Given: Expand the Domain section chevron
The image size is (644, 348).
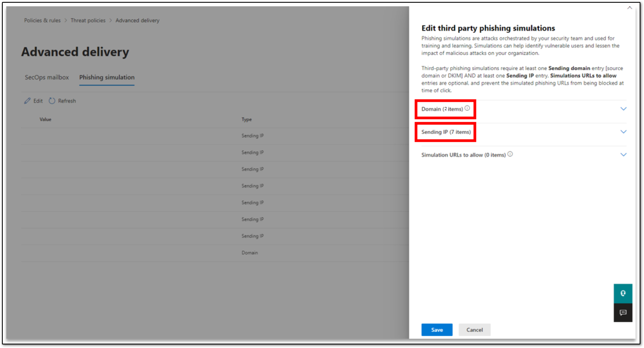Looking at the screenshot, I should pyautogui.click(x=623, y=109).
